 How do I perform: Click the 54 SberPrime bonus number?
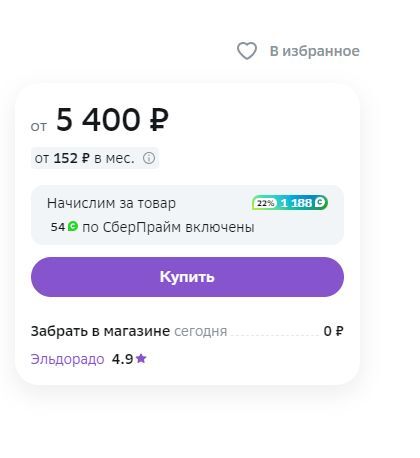[58, 227]
